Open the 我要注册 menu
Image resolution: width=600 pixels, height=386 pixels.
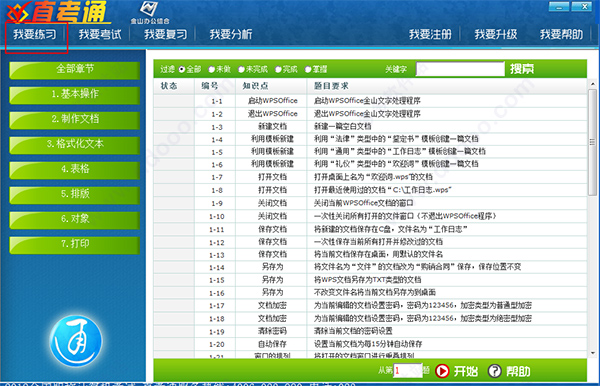click(x=430, y=34)
